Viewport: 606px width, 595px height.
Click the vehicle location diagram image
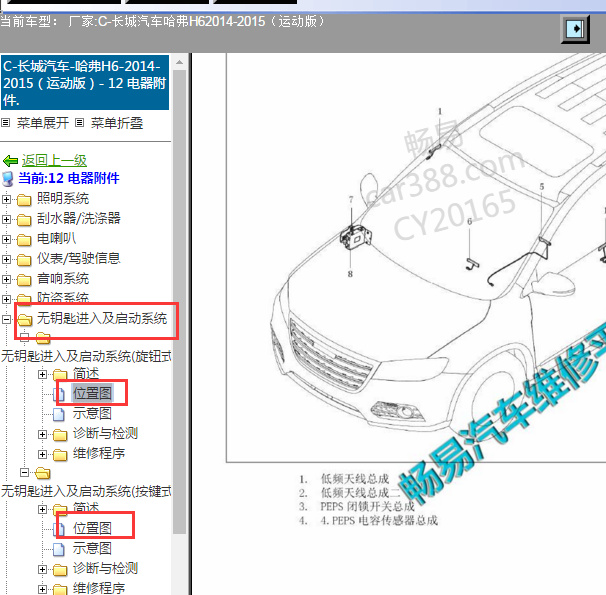(416, 257)
